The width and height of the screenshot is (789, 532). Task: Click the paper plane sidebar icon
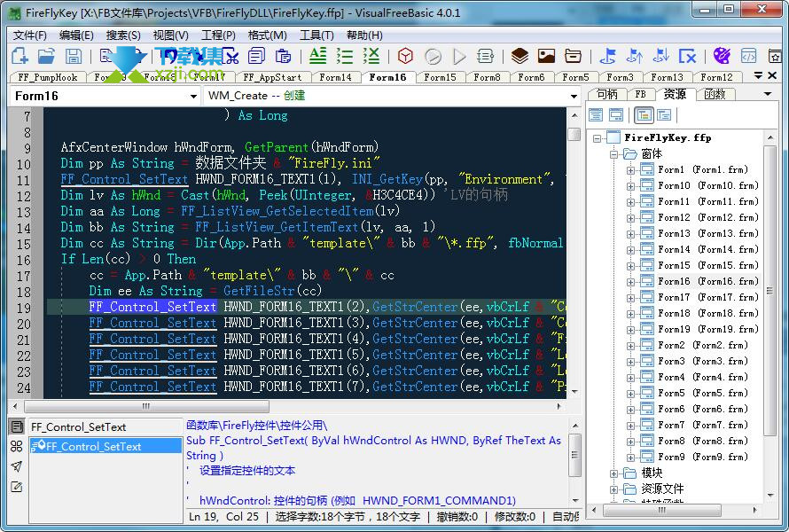17,466
